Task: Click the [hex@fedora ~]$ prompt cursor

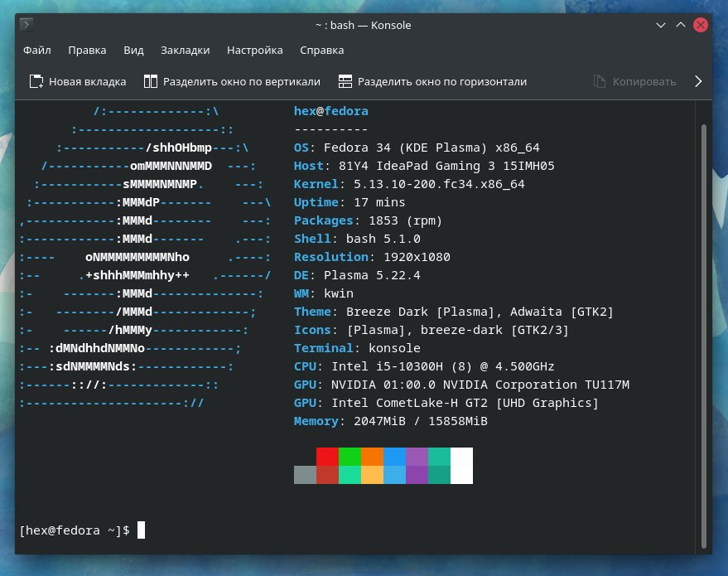Action: tap(141, 530)
